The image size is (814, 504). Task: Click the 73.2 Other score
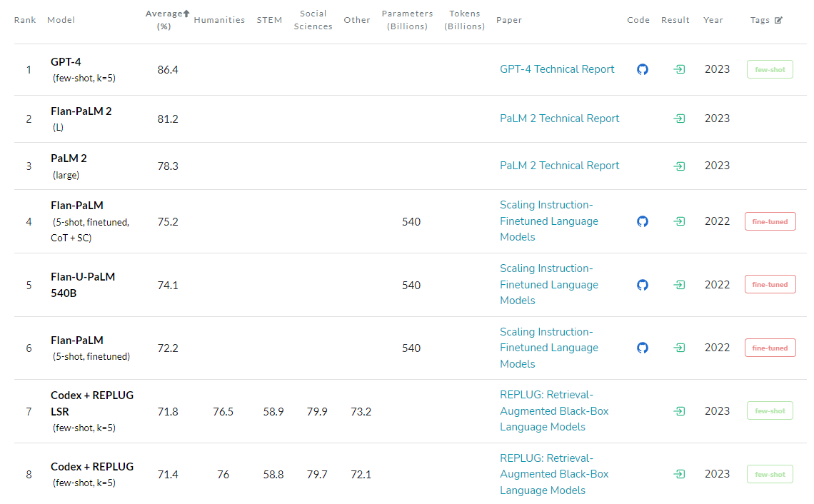(361, 412)
